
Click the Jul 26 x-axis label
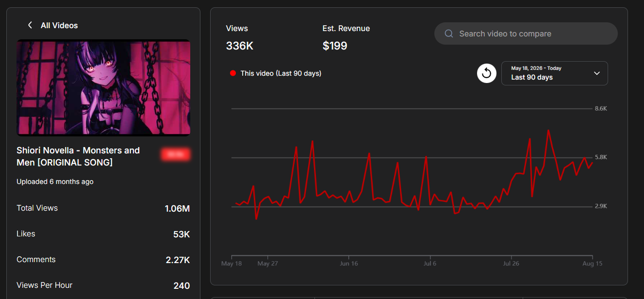coord(511,264)
